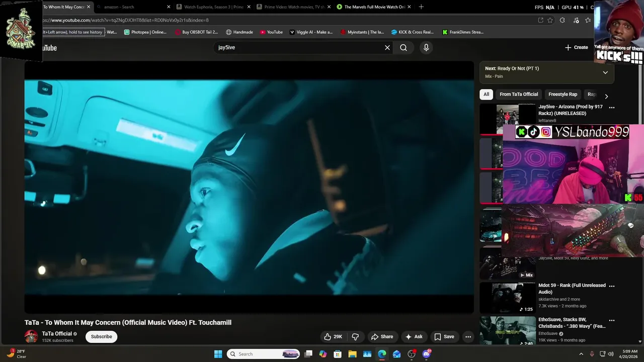Click the YouTube search magnifier button
The width and height of the screenshot is (644, 362).
coord(404,47)
